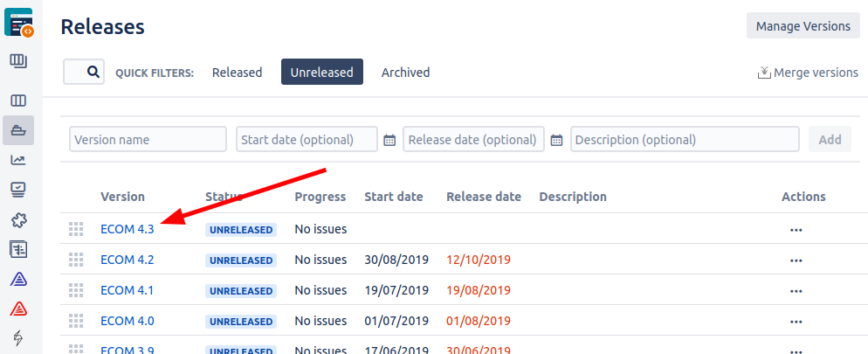Click the search magnifier icon
868x354 pixels.
pos(93,73)
